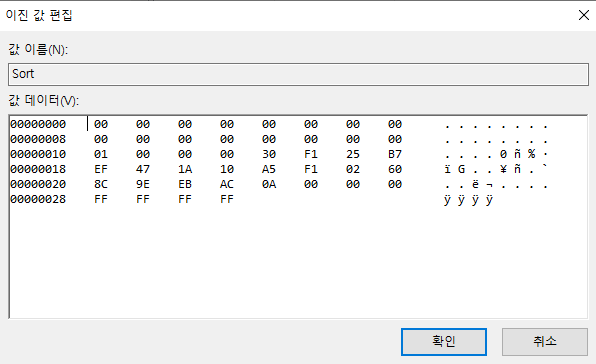This screenshot has height=364, width=596.
Task: Click offset label 00000010
Action: [38, 154]
